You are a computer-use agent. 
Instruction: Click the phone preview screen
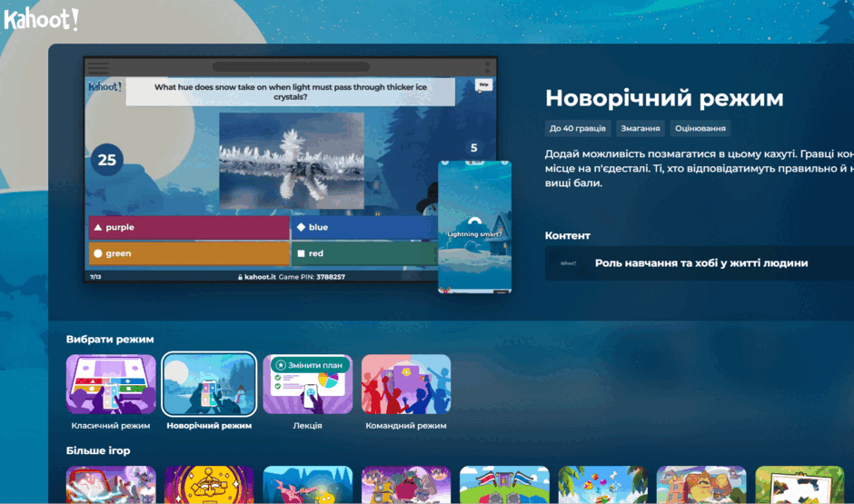pos(474,227)
